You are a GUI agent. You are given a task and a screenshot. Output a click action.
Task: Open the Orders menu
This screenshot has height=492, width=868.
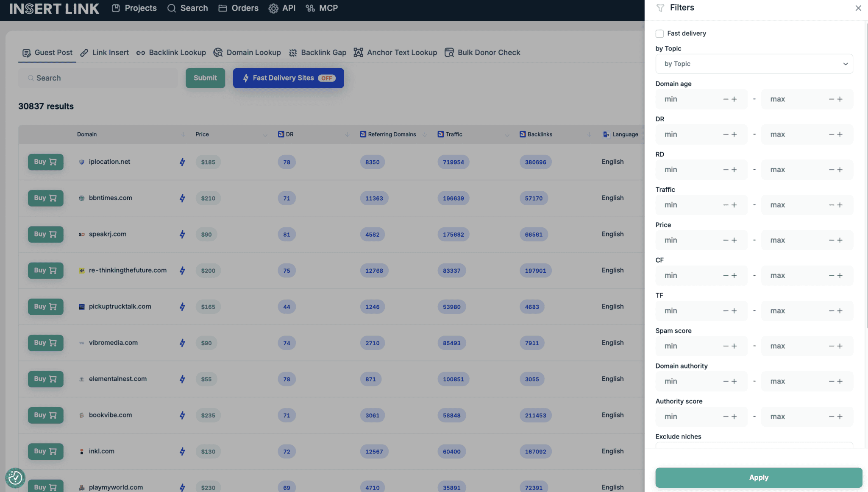238,8
